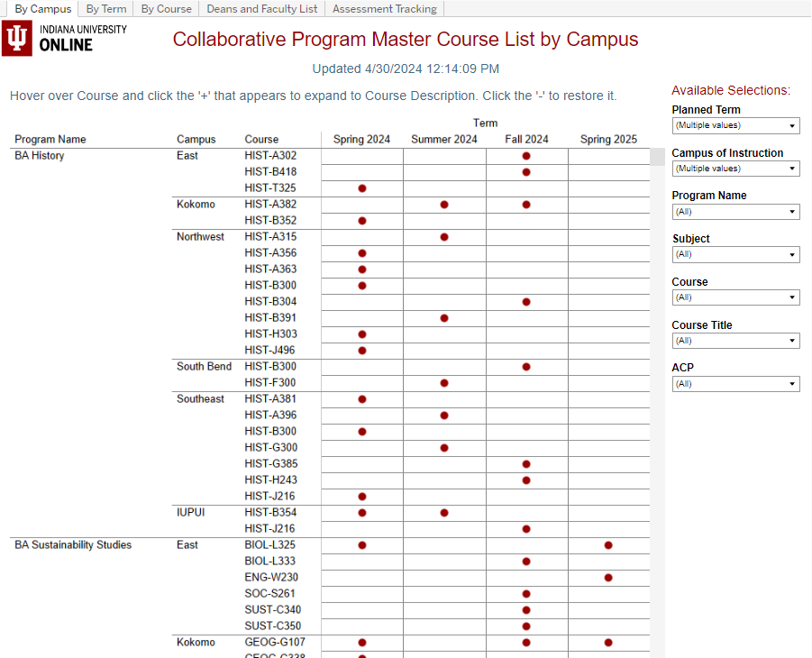Go to the Assessment Tracking tab
This screenshot has width=812, height=658.
coord(384,9)
